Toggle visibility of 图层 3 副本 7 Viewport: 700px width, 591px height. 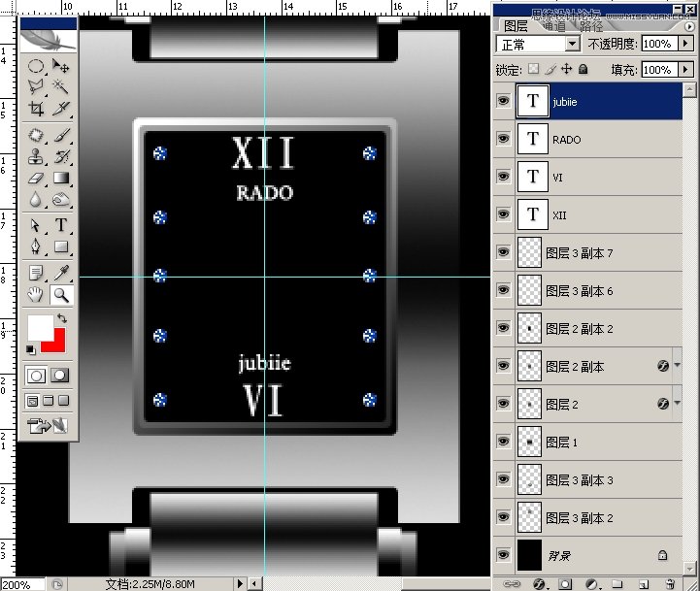503,252
